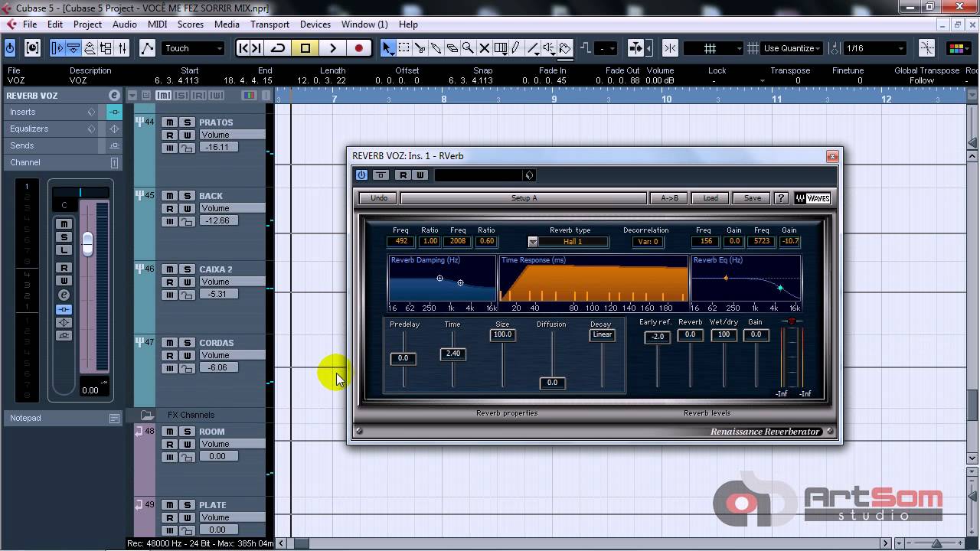Image resolution: width=980 pixels, height=551 pixels.
Task: Open the Window (1) menu
Action: pyautogui.click(x=364, y=24)
